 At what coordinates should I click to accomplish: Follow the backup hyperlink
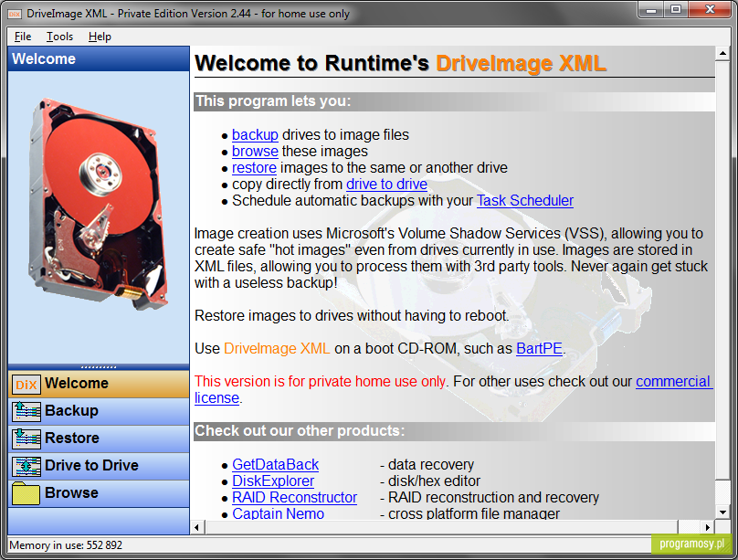click(x=255, y=134)
